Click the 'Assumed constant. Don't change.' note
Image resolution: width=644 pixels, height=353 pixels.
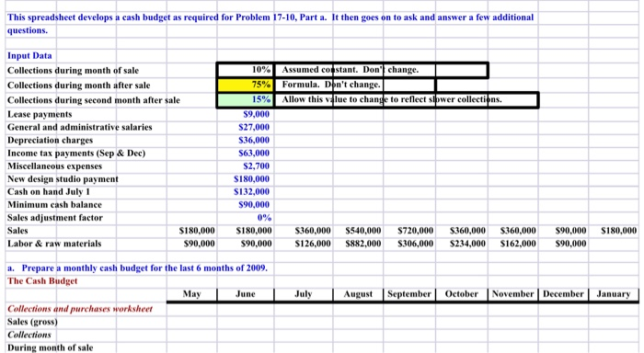pyautogui.click(x=351, y=70)
